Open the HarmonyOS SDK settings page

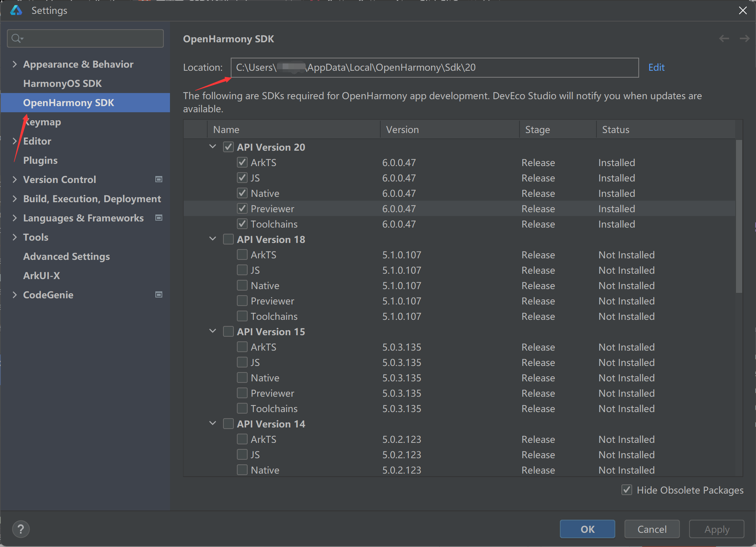click(62, 83)
